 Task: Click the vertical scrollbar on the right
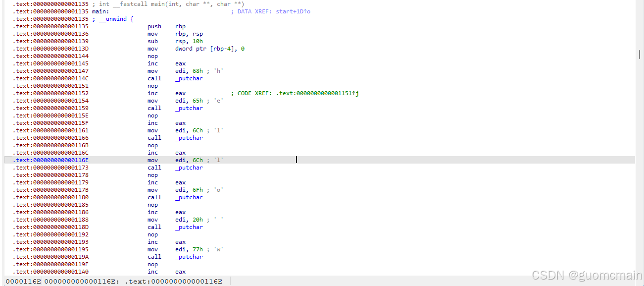[640, 55]
